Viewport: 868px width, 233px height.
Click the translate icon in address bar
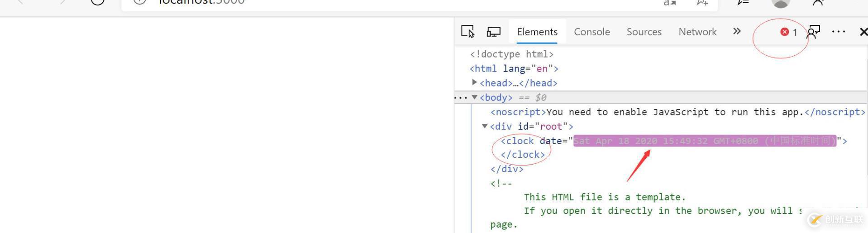point(670,2)
